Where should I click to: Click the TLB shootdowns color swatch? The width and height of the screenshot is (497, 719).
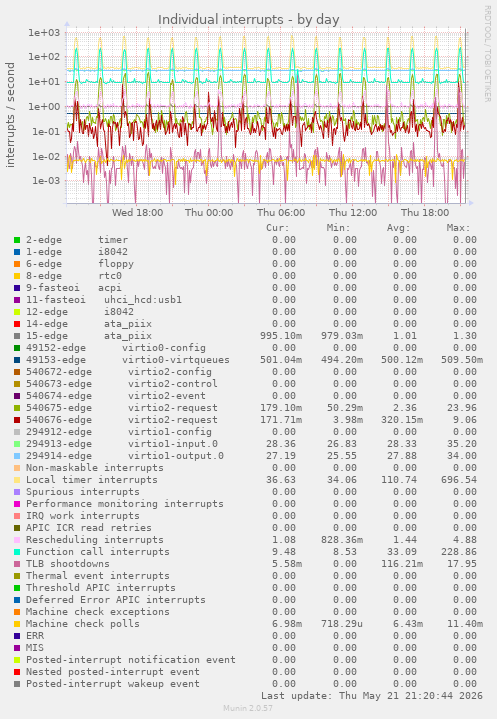pyautogui.click(x=17, y=564)
